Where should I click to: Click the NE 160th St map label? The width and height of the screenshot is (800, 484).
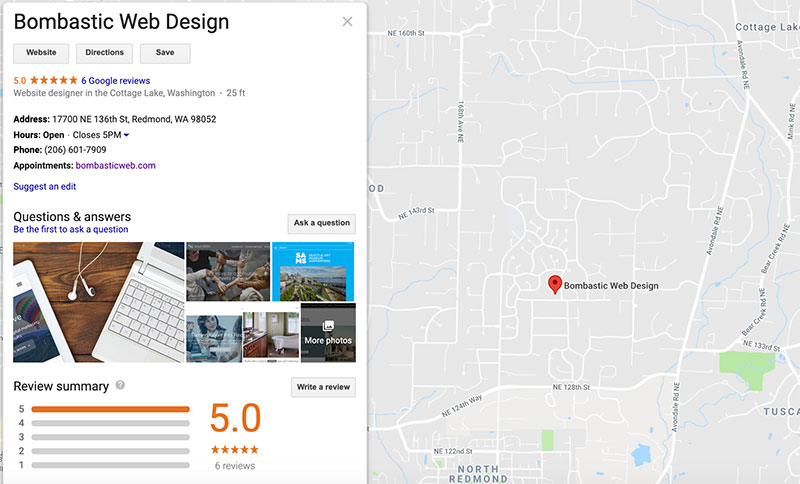tap(406, 33)
